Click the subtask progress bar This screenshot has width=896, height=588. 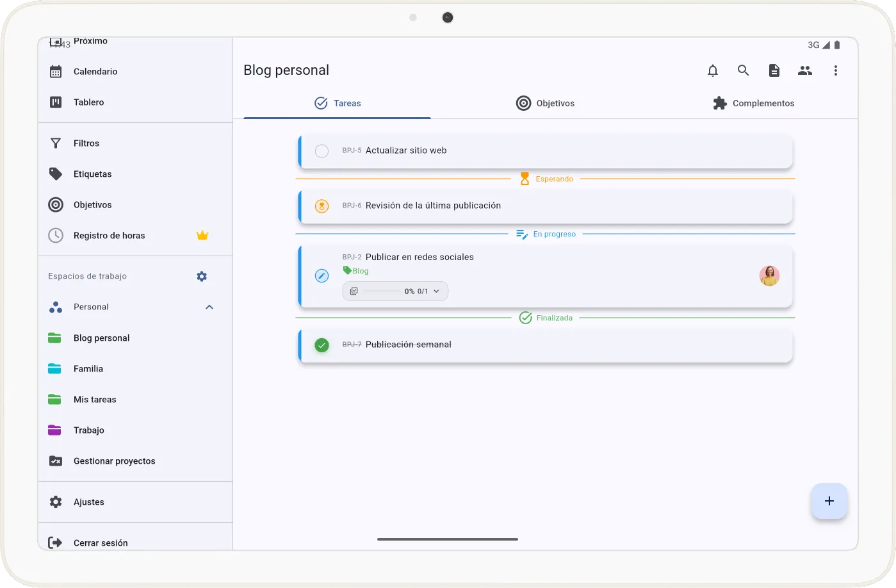point(382,291)
